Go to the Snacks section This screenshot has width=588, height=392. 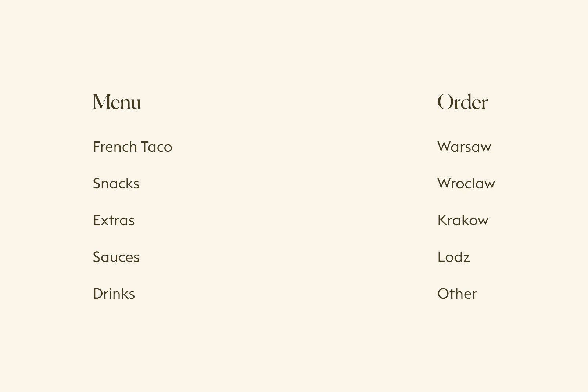coord(116,184)
